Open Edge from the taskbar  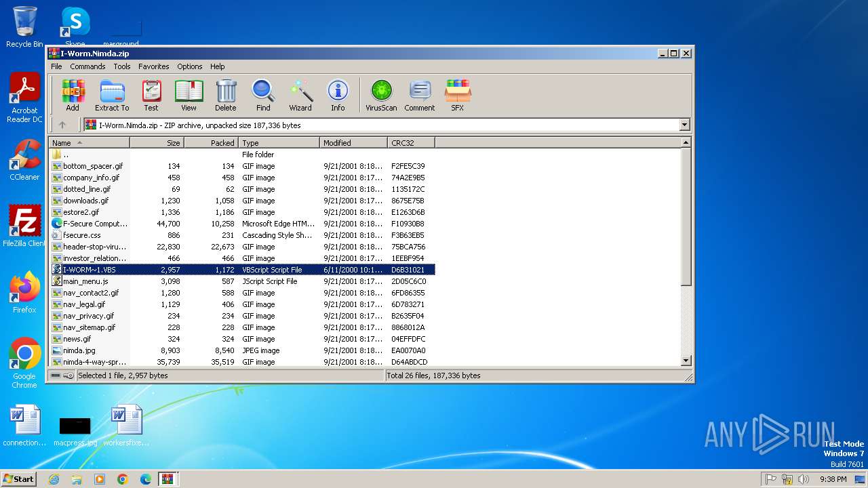[145, 479]
